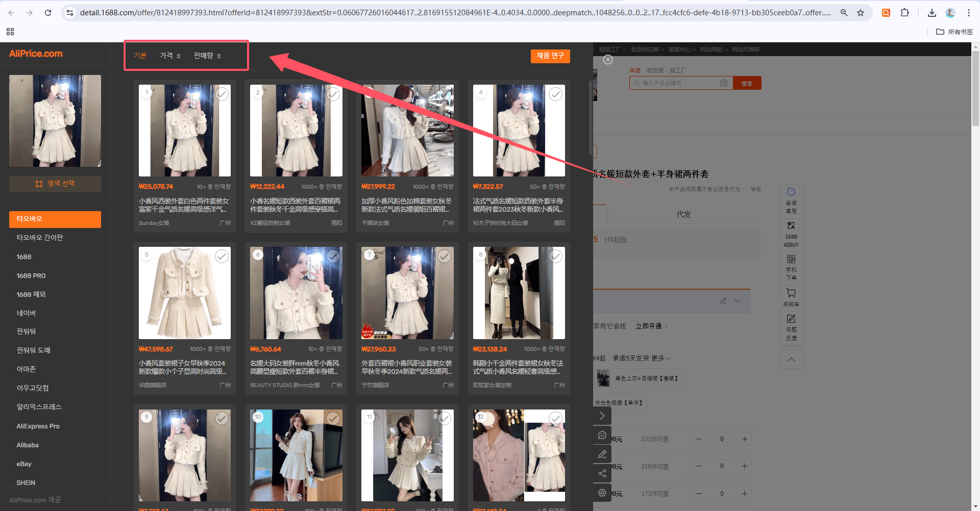Image resolution: width=980 pixels, height=511 pixels.
Task: Click the orange 제품 연구 button
Action: click(x=550, y=56)
